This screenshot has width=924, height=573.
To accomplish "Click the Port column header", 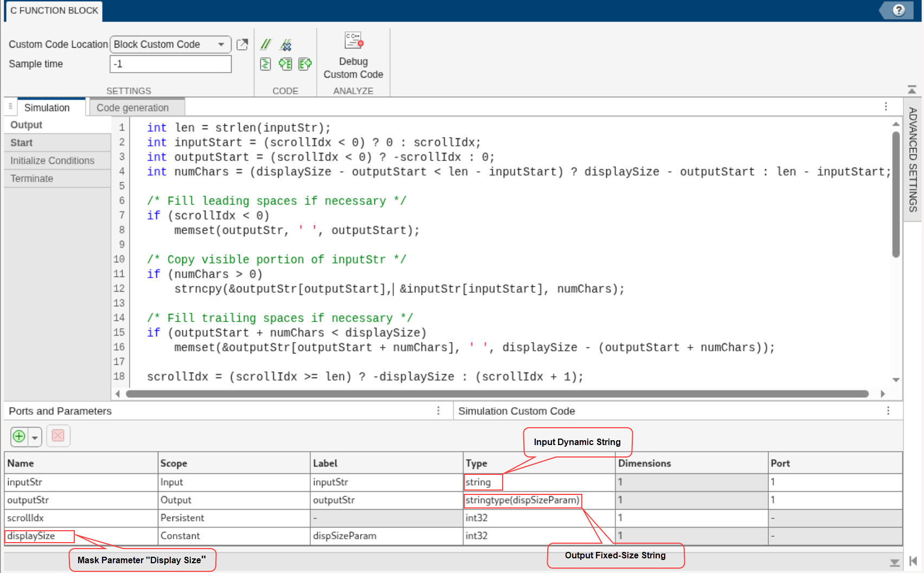I will 835,463.
